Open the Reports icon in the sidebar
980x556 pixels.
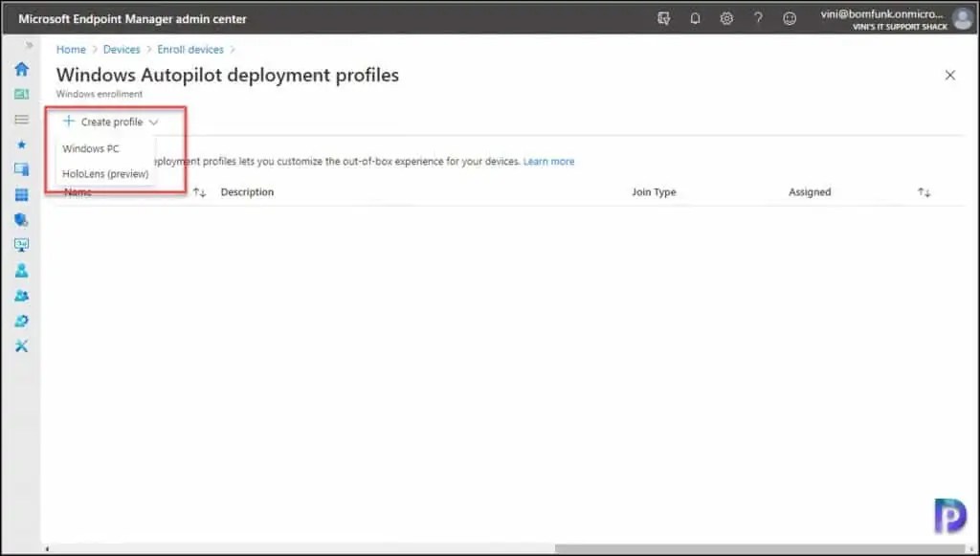[21, 244]
